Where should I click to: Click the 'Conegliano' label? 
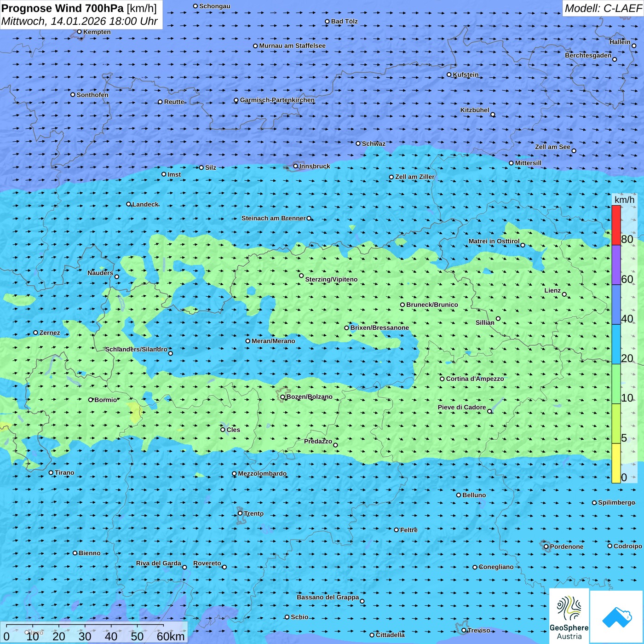496,567
